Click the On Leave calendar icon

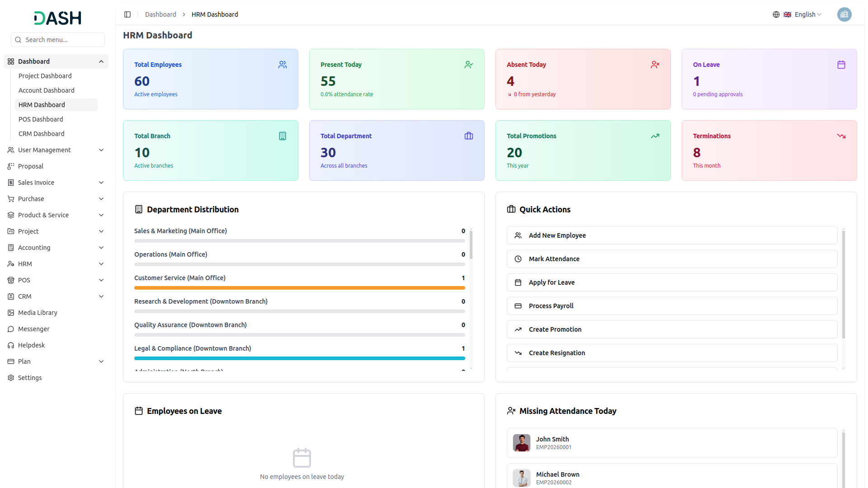(841, 65)
